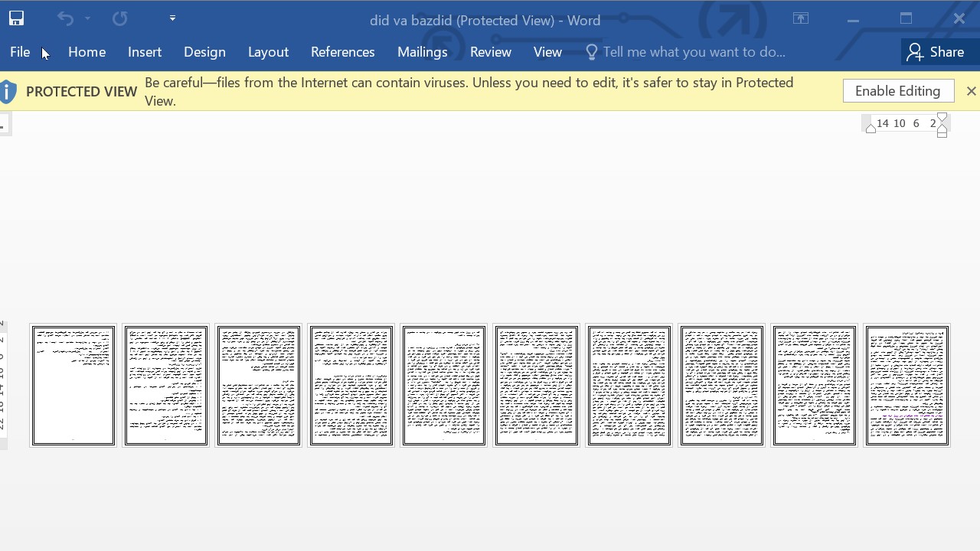Switch to the Insert tab
980x551 pixels.
point(145,52)
